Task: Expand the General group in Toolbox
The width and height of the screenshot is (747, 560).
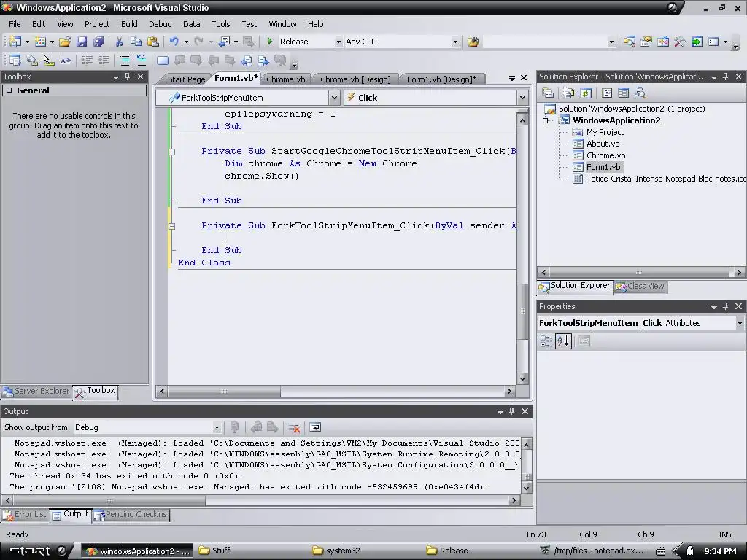Action: 9,90
